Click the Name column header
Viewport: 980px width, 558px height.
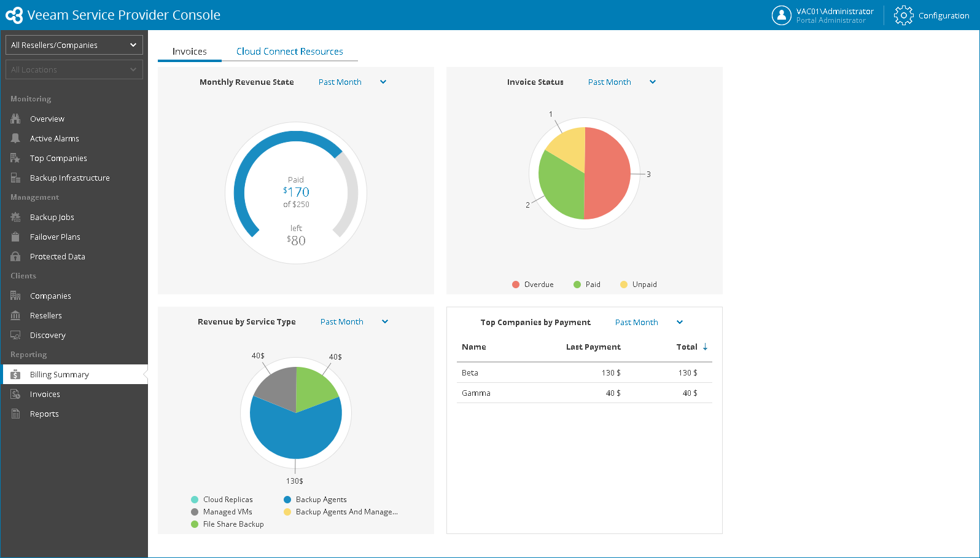473,347
